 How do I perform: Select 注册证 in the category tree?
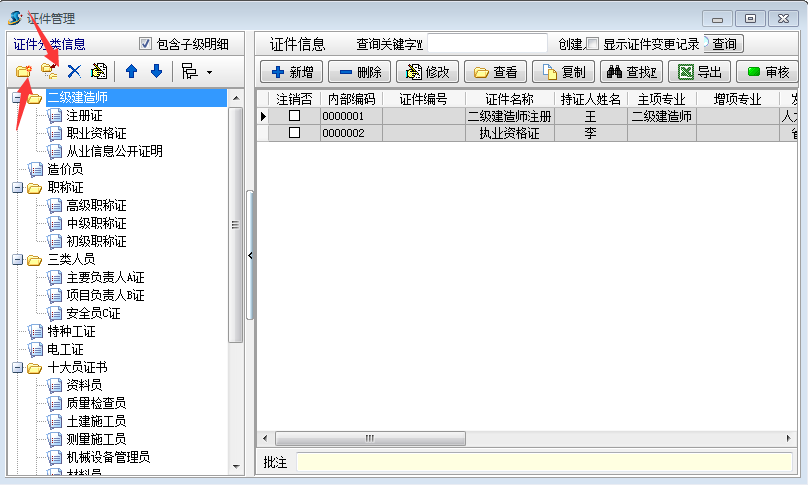click(x=84, y=115)
